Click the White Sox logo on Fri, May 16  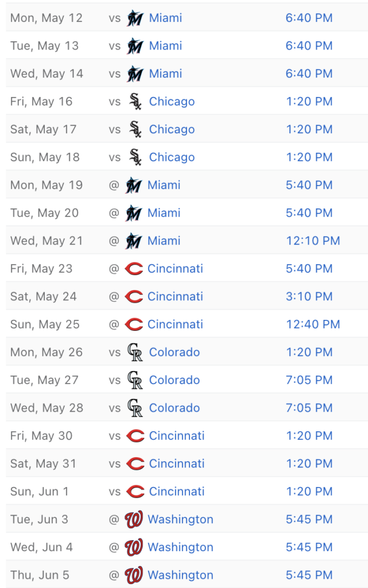[x=135, y=102]
